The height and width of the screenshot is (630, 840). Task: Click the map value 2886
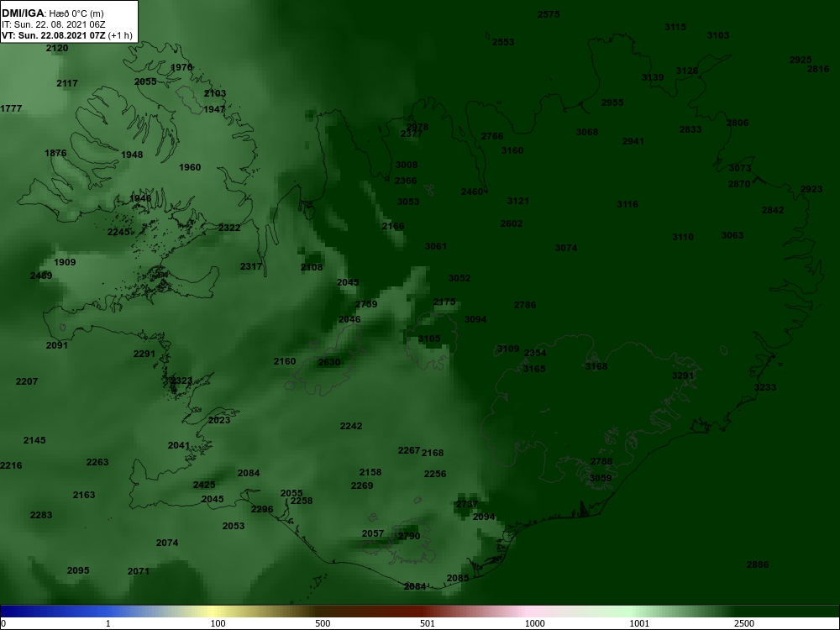click(x=758, y=564)
